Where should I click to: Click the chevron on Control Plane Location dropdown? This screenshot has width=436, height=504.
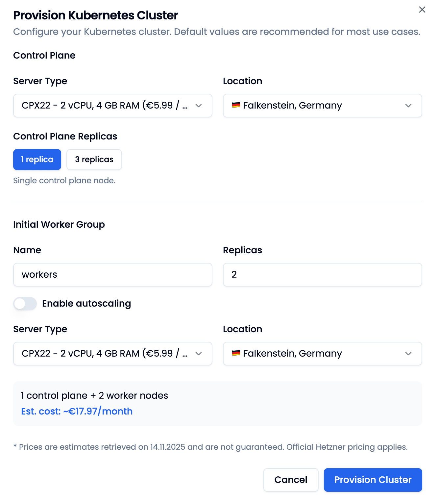pyautogui.click(x=408, y=106)
